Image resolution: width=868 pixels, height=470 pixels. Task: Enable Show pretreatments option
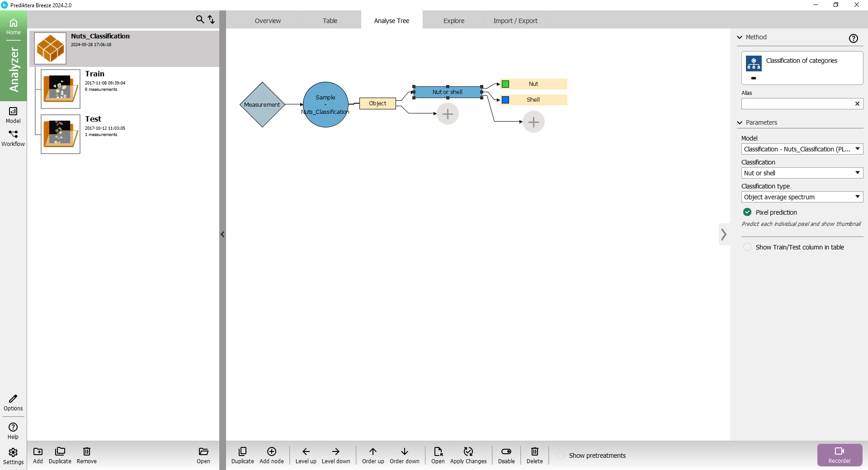point(561,456)
